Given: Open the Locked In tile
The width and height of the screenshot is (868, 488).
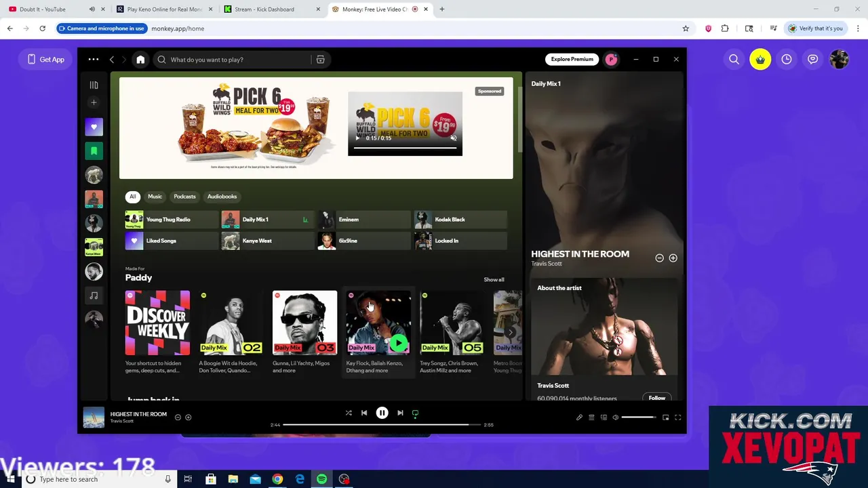Looking at the screenshot, I should [x=460, y=241].
